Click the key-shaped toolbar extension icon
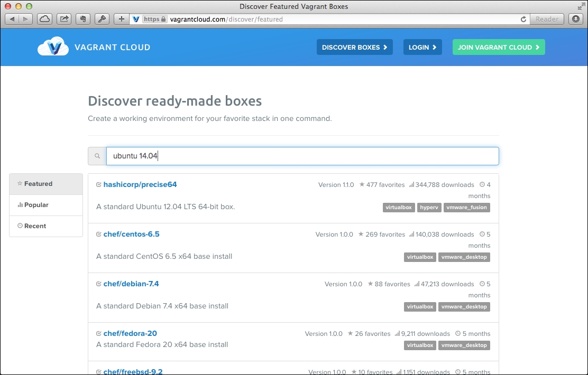Screen dimensions: 588x375 click(x=102, y=19)
